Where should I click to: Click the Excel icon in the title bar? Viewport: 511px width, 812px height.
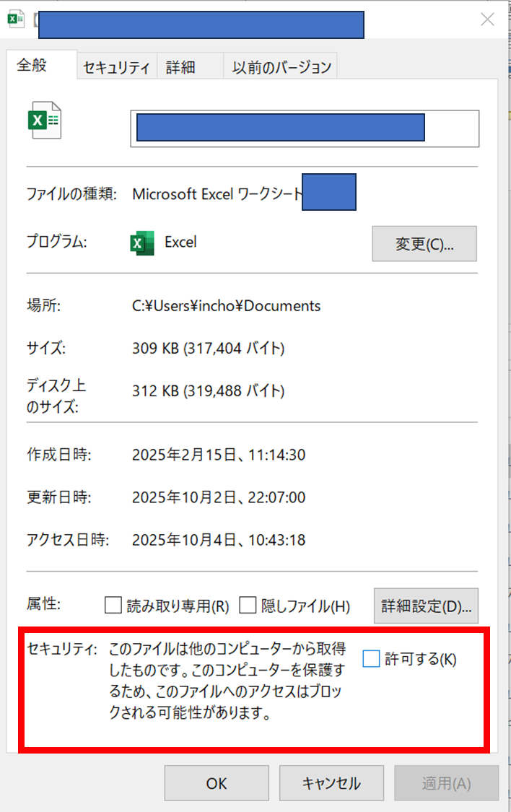15,19
